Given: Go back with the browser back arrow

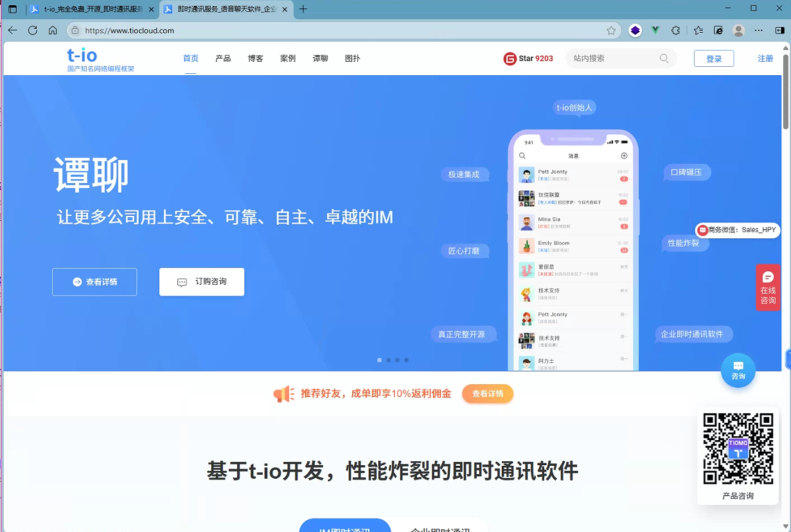Looking at the screenshot, I should (x=12, y=30).
